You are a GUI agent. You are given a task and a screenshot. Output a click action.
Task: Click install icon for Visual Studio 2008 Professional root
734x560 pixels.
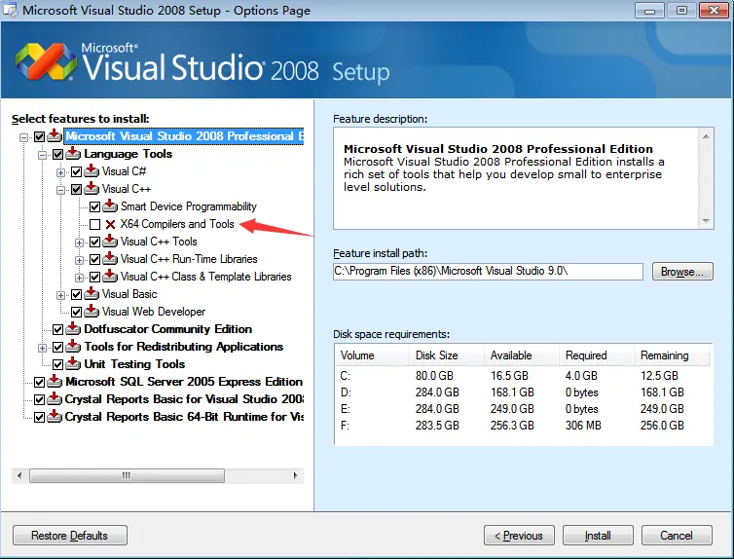[55, 136]
